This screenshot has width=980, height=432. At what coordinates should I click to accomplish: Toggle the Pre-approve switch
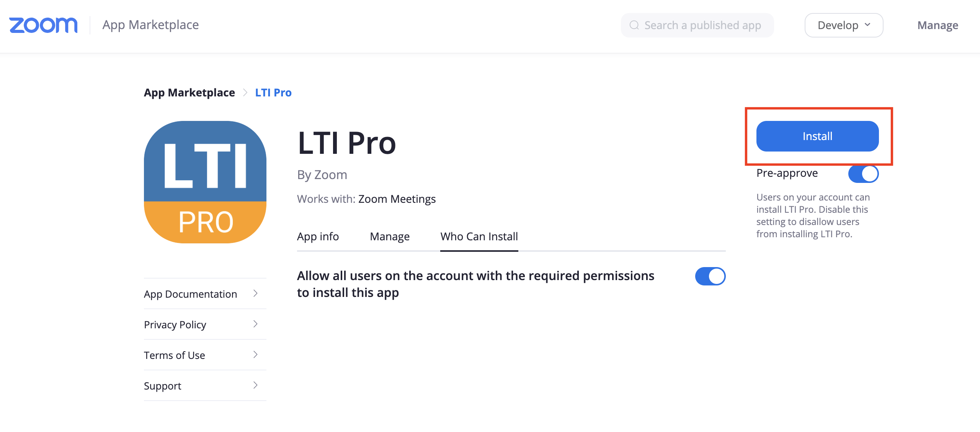click(864, 174)
